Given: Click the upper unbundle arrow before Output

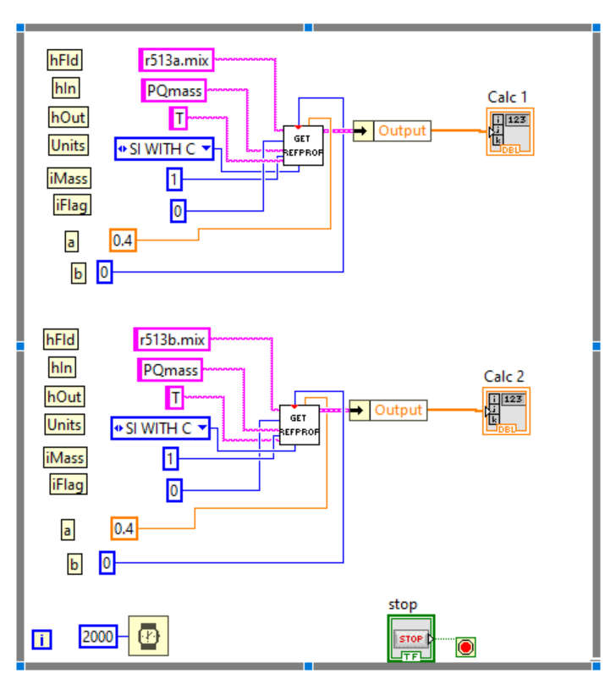Looking at the screenshot, I should click(x=363, y=130).
